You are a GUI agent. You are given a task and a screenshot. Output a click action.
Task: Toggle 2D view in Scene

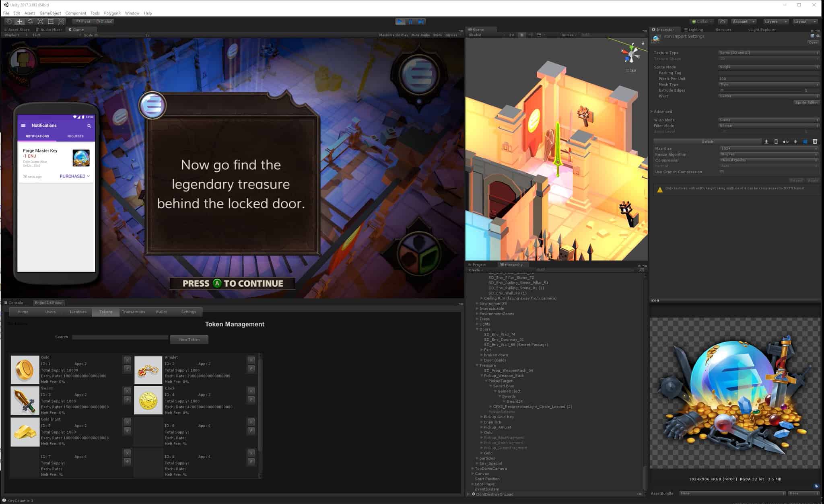pyautogui.click(x=511, y=35)
